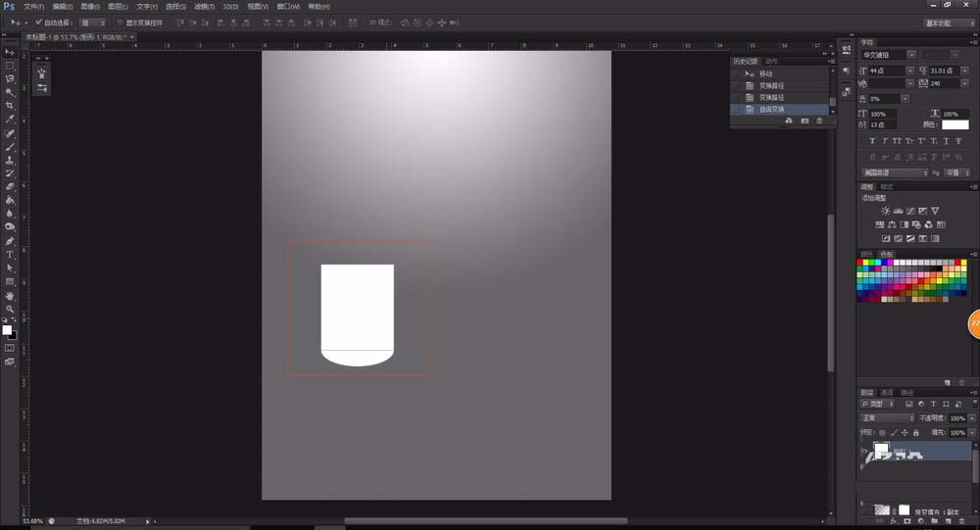Enable the 显示变换控件 show transform controls checkbox

pos(120,23)
